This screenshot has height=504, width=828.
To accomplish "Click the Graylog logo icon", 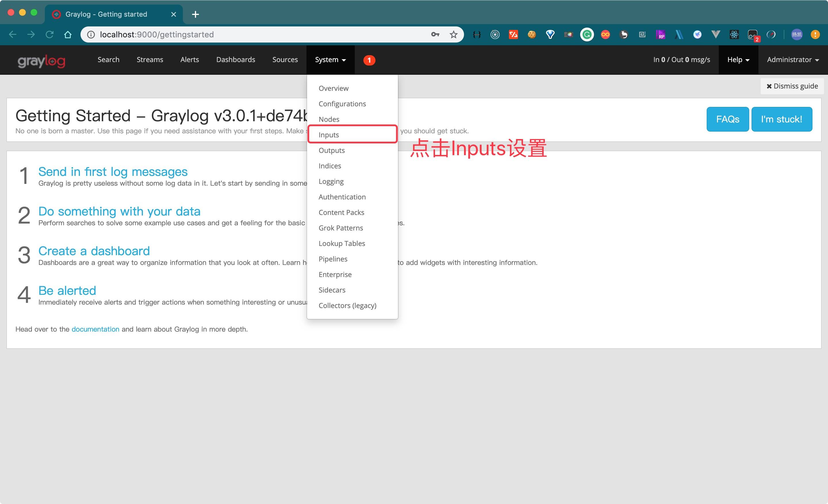I will click(x=41, y=60).
